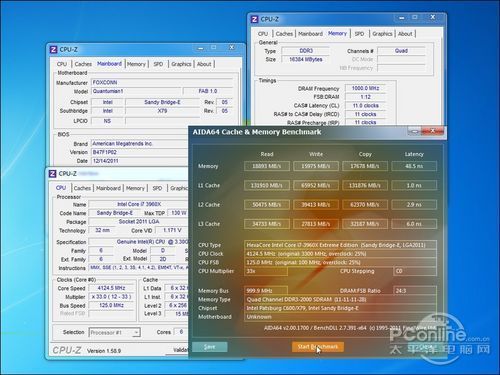The image size is (500, 375).
Task: Click Bus Speed field 125.0 MHz
Action: 111,305
